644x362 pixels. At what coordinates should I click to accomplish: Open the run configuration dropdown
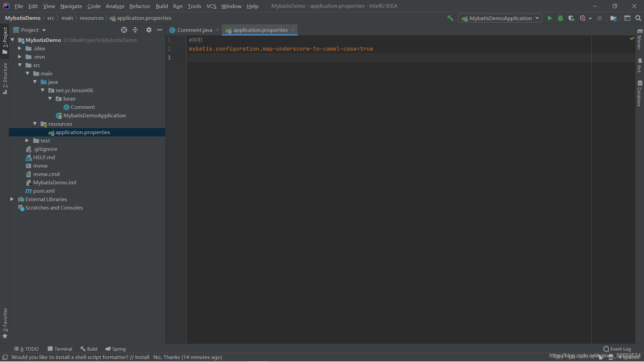click(500, 18)
